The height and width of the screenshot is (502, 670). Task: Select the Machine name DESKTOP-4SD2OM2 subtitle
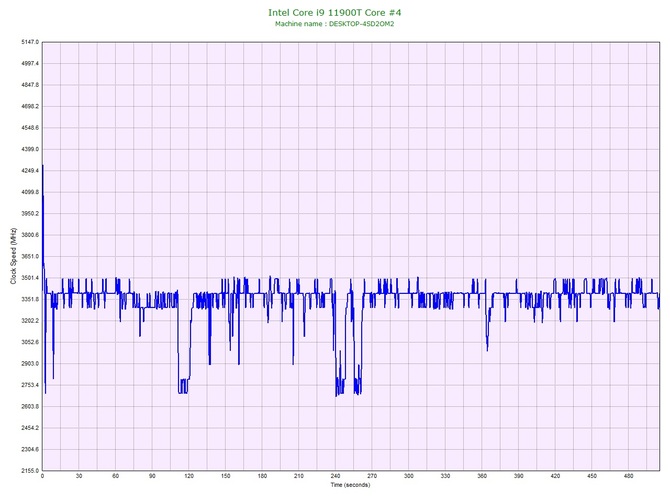click(335, 24)
